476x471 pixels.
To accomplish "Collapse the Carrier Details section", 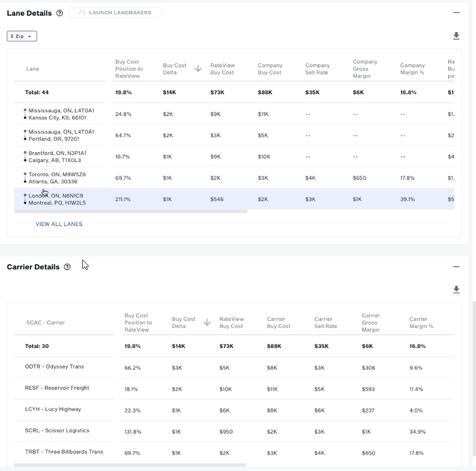I will pos(456,267).
